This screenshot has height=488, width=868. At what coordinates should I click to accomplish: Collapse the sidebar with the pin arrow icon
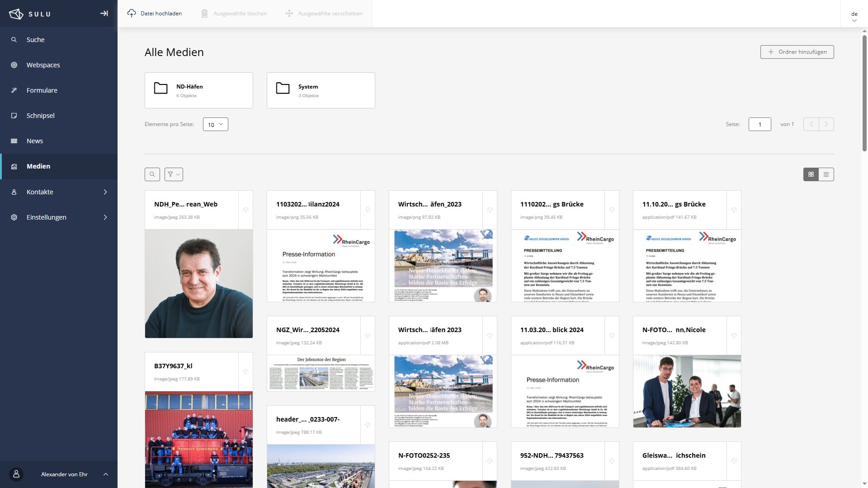tap(104, 14)
